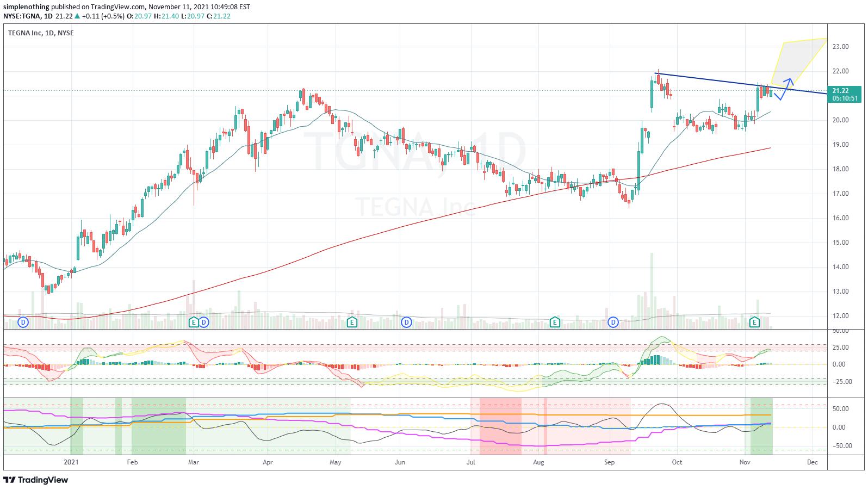Click the TradingView logo at bottom left
The height and width of the screenshot is (490, 868).
(x=36, y=480)
